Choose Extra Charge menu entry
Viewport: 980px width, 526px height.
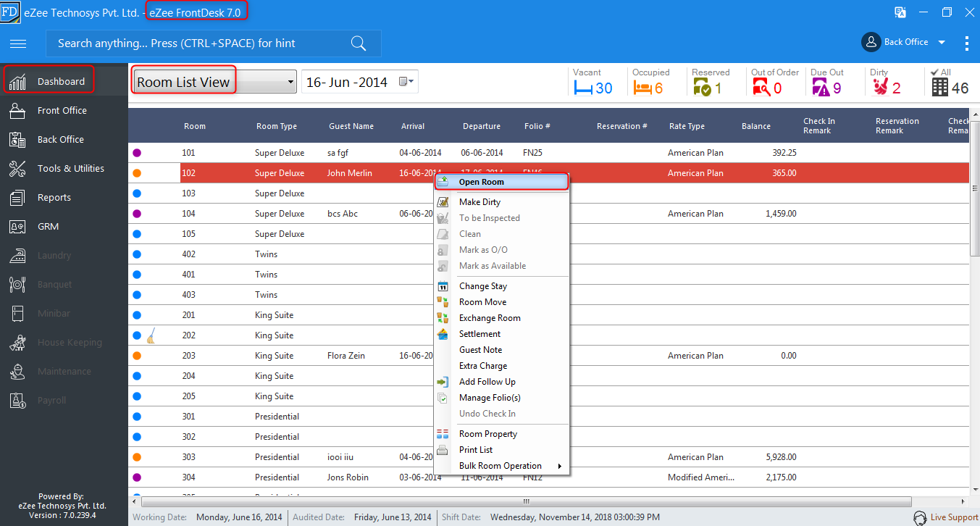[x=483, y=366]
